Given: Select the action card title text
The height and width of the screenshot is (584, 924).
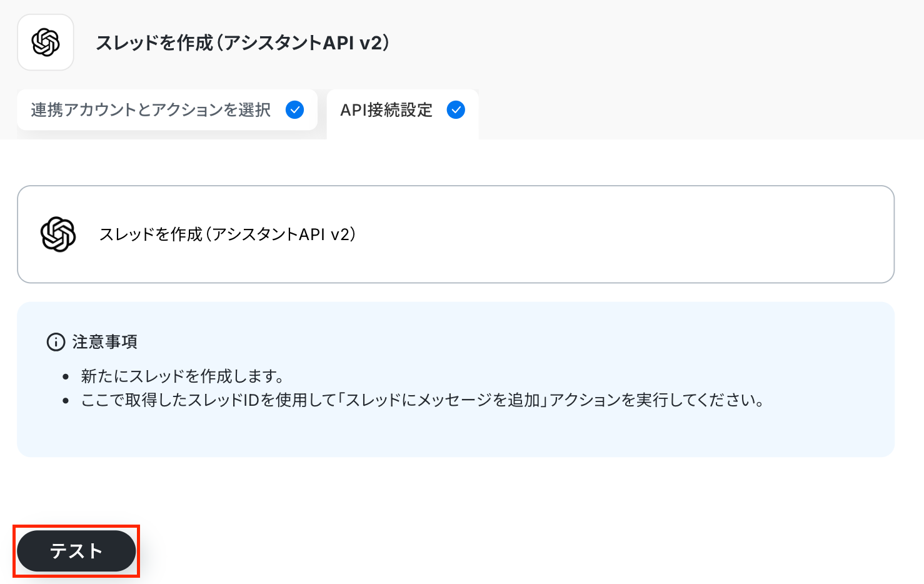Looking at the screenshot, I should click(x=228, y=234).
